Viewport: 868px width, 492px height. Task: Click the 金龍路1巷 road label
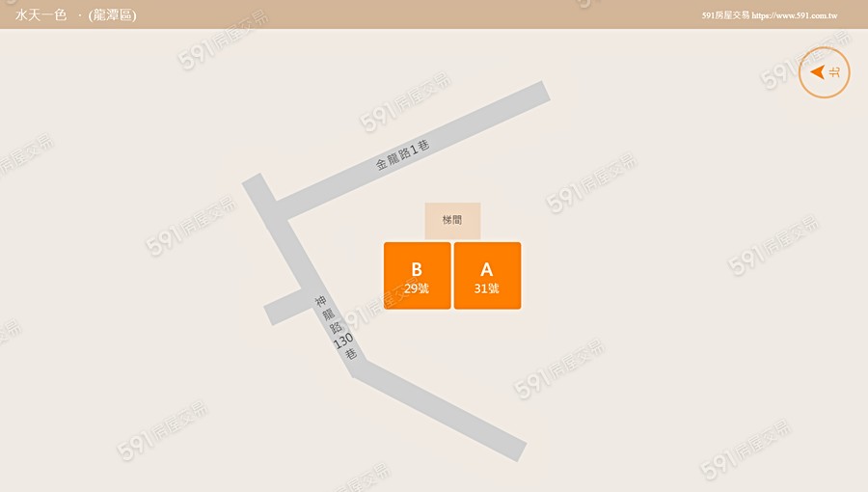tap(402, 155)
